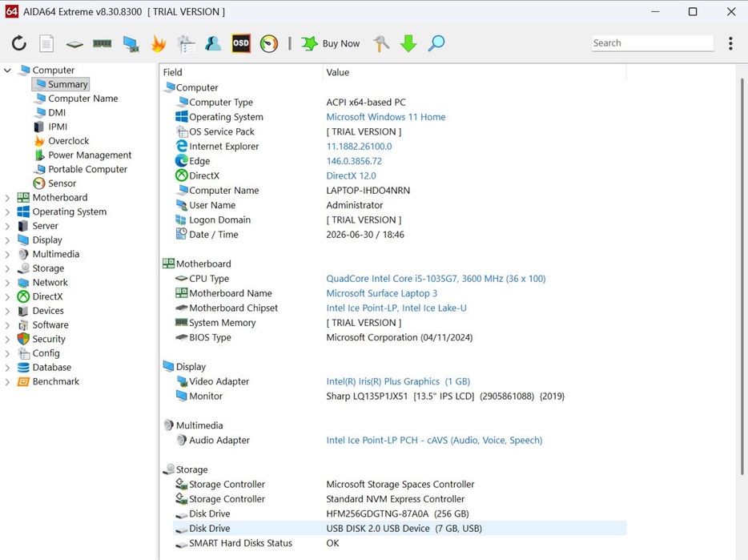Expand the Display tree node
Image resolution: width=748 pixels, height=560 pixels.
pos(7,240)
